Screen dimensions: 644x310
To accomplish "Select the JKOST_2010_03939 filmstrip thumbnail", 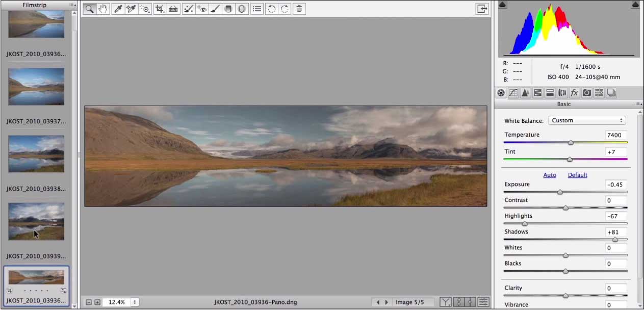I will 36,221.
